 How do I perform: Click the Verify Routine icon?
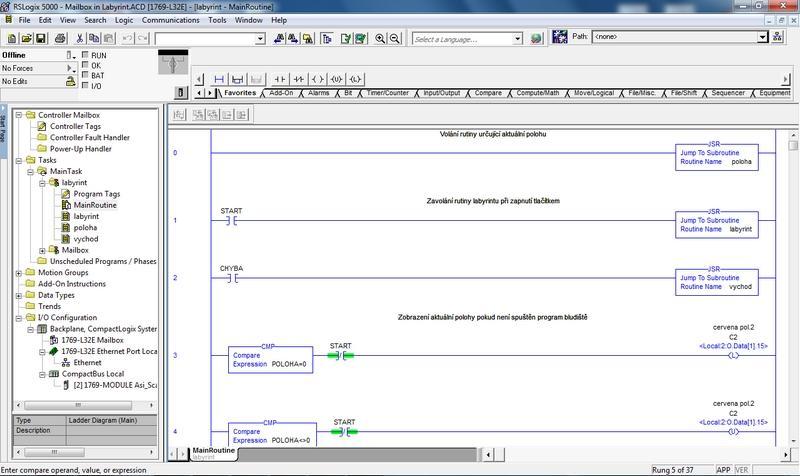coord(345,38)
